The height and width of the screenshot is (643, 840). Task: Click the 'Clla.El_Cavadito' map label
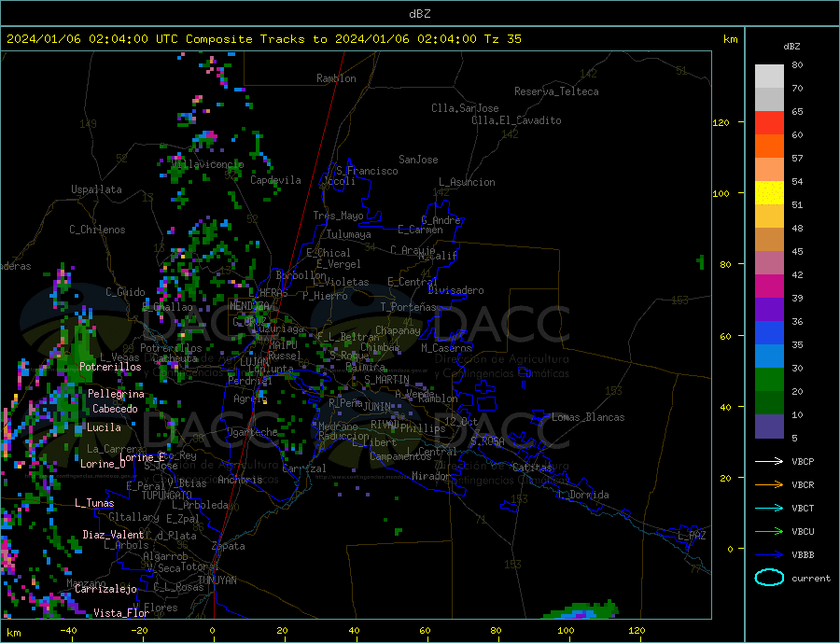pos(516,120)
